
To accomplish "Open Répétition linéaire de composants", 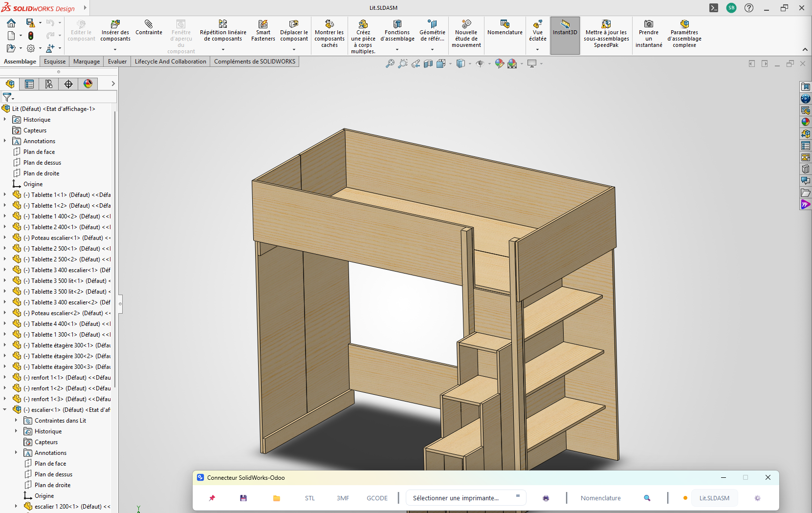I will (223, 31).
